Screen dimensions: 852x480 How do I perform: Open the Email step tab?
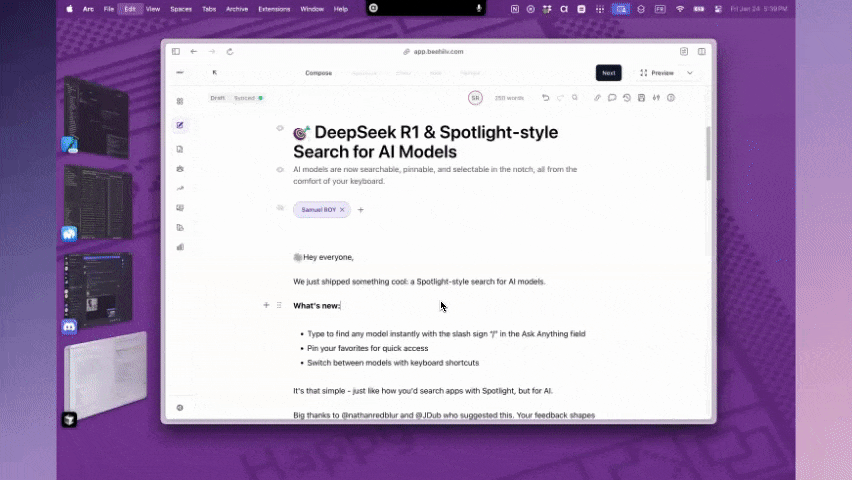coord(403,73)
